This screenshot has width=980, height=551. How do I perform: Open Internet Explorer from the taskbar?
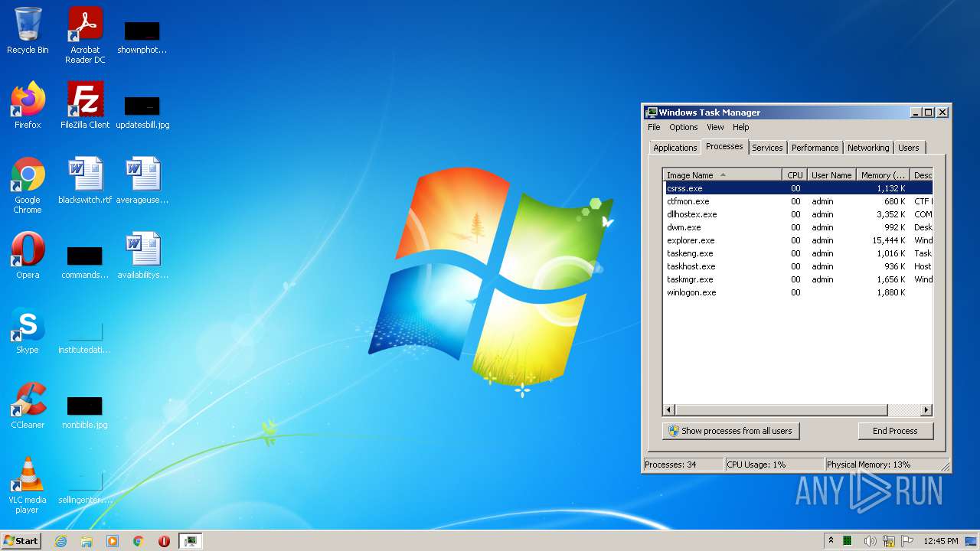60,541
